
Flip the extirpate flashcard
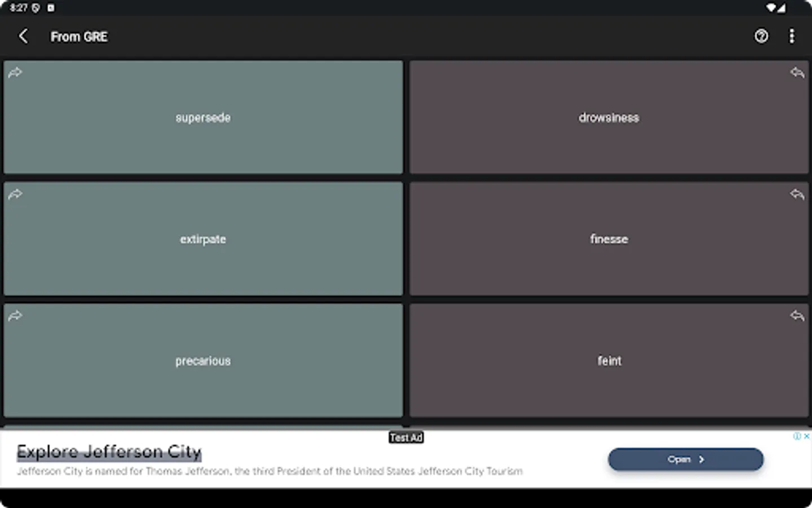(203, 239)
